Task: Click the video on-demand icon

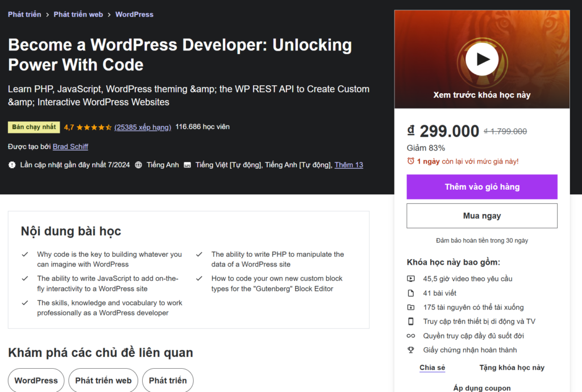Action: (x=411, y=279)
